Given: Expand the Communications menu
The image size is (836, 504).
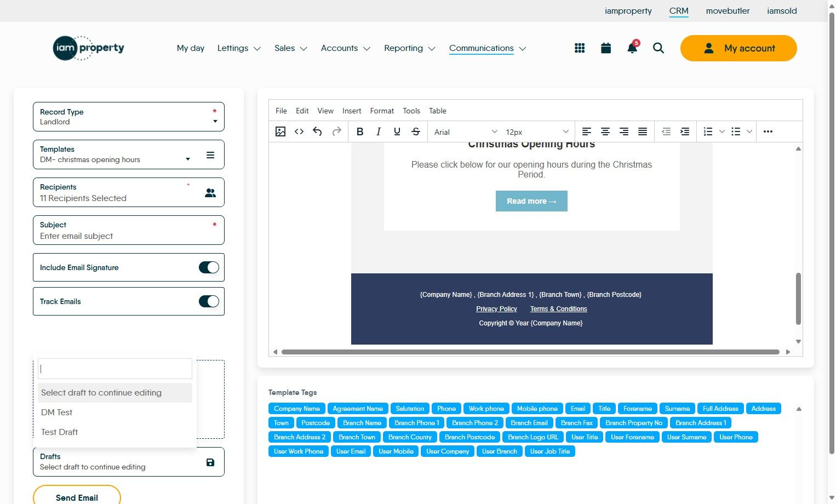Looking at the screenshot, I should 488,48.
